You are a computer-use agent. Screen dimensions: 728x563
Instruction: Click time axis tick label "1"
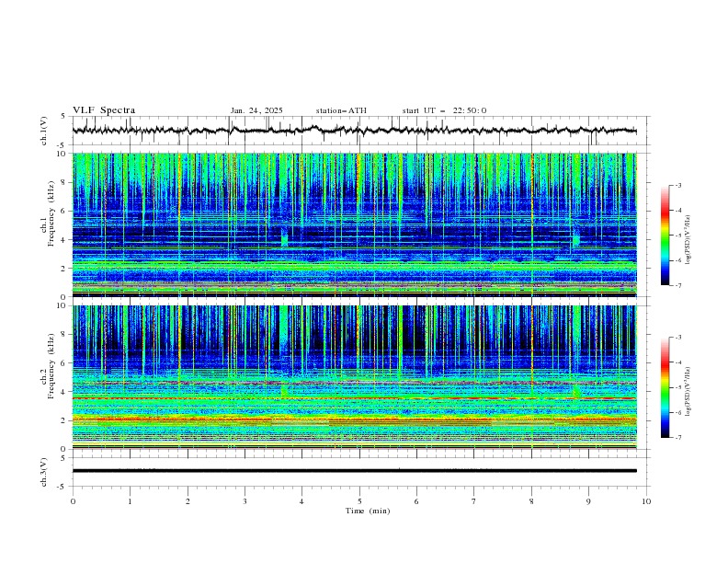click(130, 501)
